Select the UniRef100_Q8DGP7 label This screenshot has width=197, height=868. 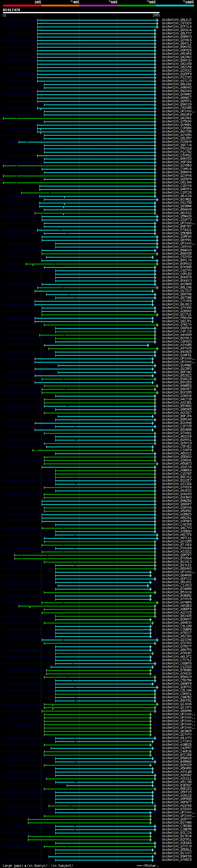[176, 504]
